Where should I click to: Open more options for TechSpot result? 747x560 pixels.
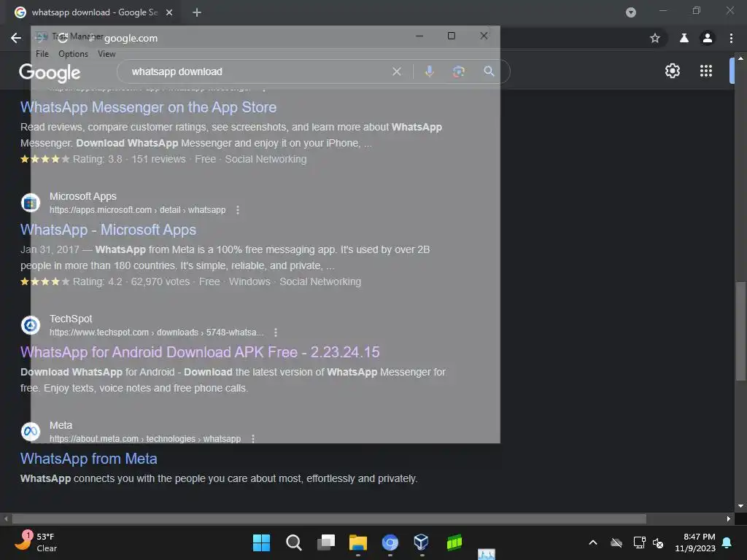(276, 332)
